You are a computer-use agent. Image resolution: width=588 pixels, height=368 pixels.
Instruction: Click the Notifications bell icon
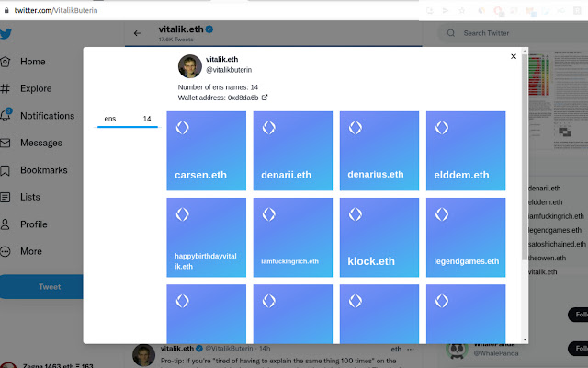pyautogui.click(x=5, y=115)
